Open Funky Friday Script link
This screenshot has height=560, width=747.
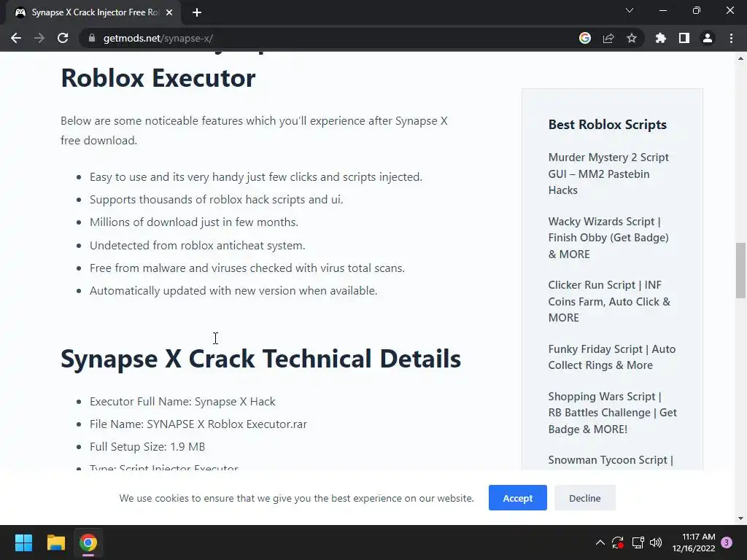pyautogui.click(x=612, y=357)
